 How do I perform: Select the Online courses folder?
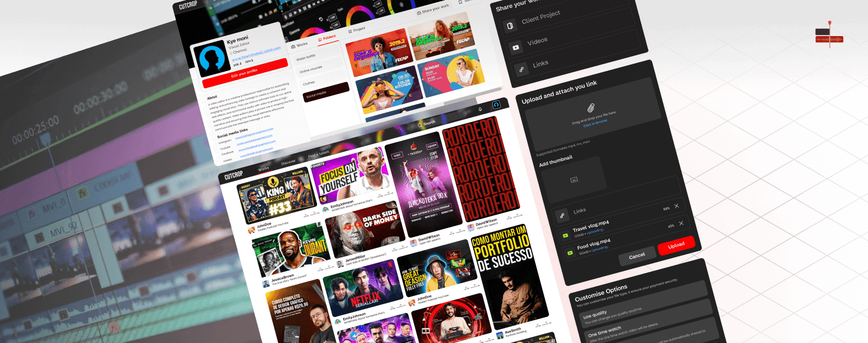[320, 68]
